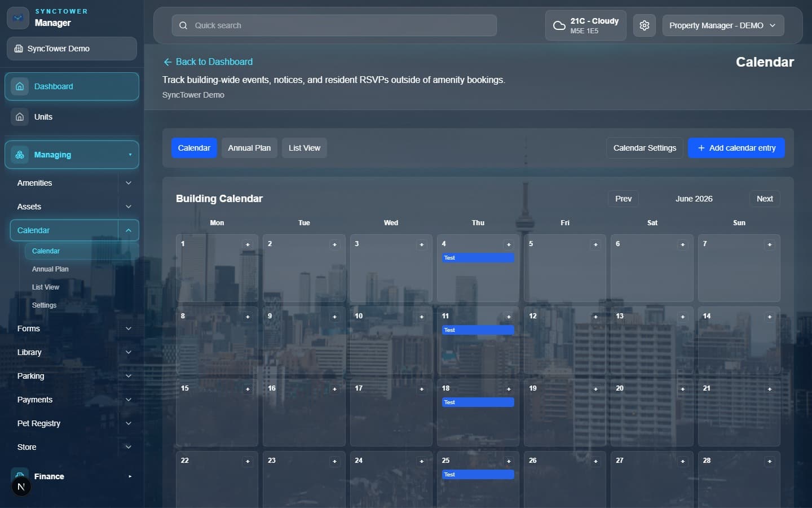Open Property Manager - DEMO dropdown

coord(723,25)
